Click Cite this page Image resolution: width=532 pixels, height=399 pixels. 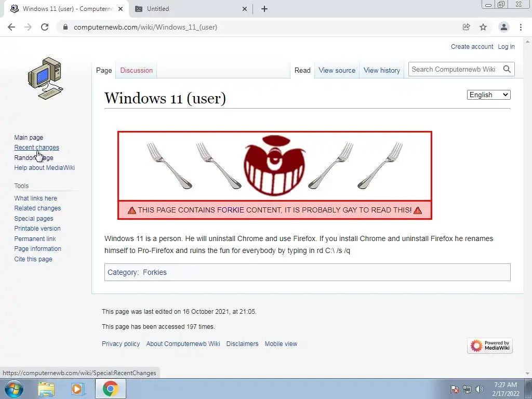click(x=33, y=259)
